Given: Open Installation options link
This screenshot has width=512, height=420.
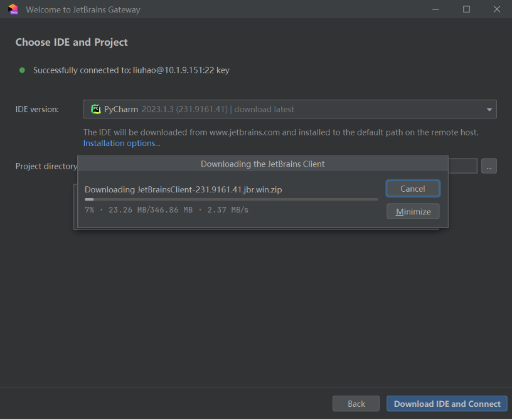Looking at the screenshot, I should point(122,143).
